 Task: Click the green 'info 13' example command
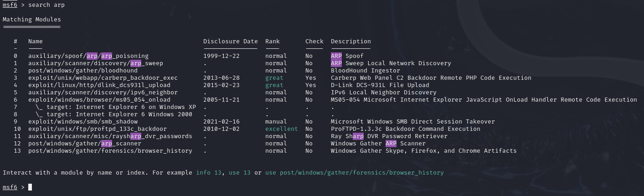click(209, 173)
